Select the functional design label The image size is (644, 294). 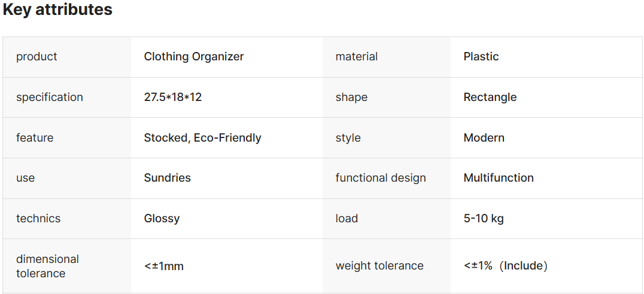pyautogui.click(x=381, y=178)
